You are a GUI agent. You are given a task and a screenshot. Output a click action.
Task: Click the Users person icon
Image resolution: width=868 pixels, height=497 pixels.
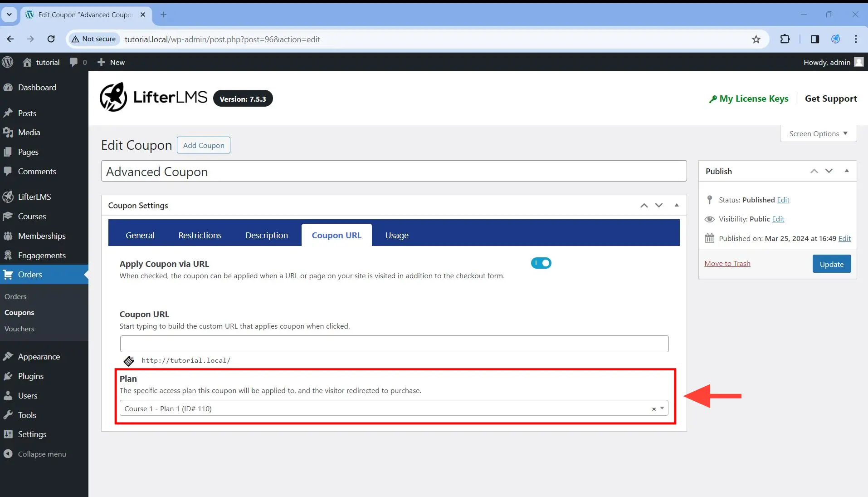[8, 396]
